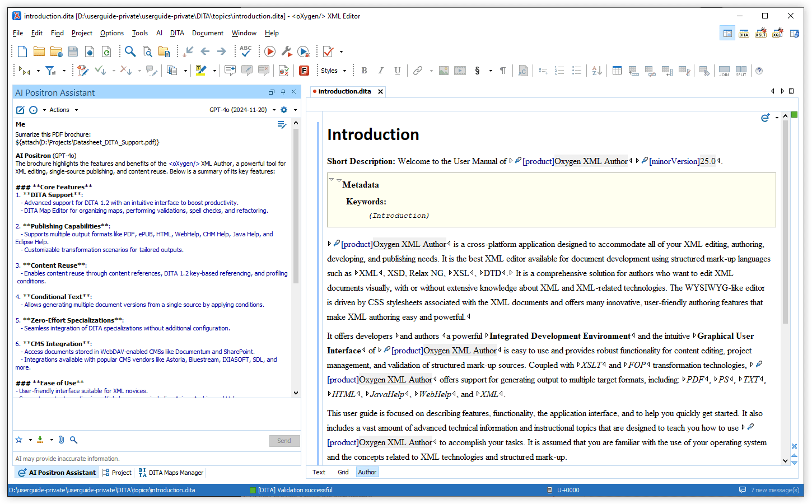Click the Validate red checkmark icon

tap(329, 52)
